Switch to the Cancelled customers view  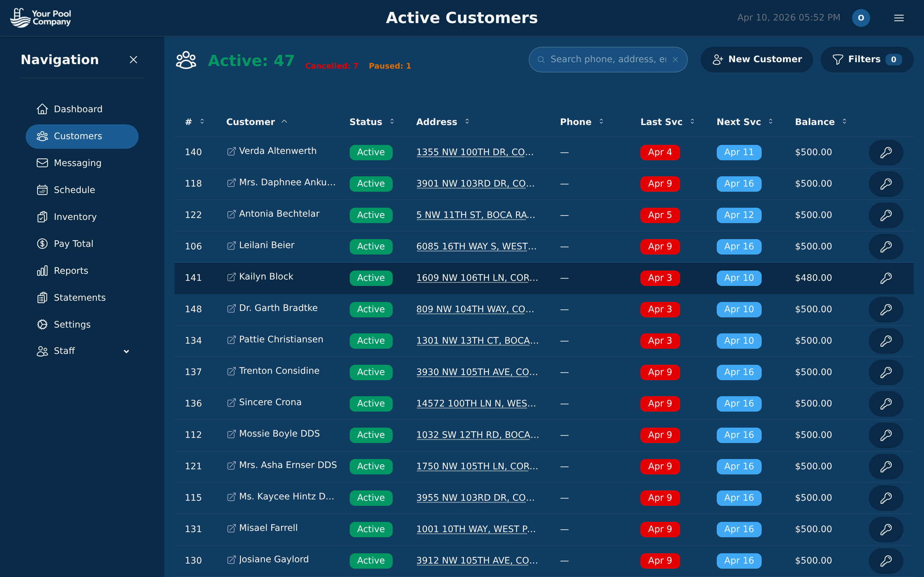pyautogui.click(x=331, y=66)
